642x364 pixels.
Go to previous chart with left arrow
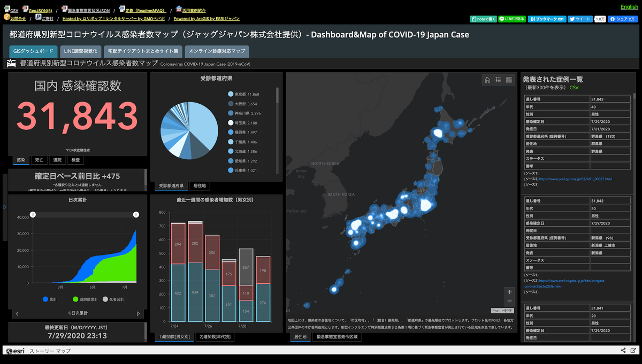coord(17,313)
